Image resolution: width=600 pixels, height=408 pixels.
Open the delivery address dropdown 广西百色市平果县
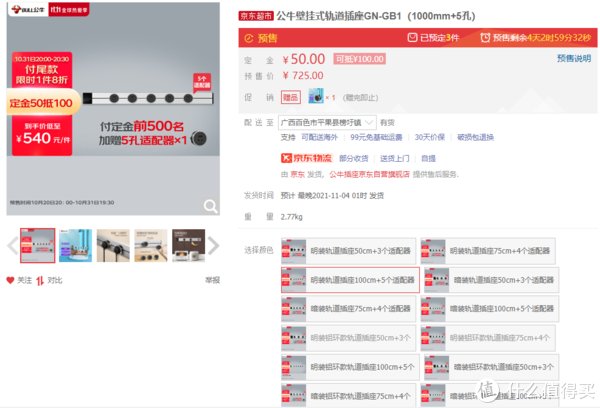pyautogui.click(x=327, y=122)
